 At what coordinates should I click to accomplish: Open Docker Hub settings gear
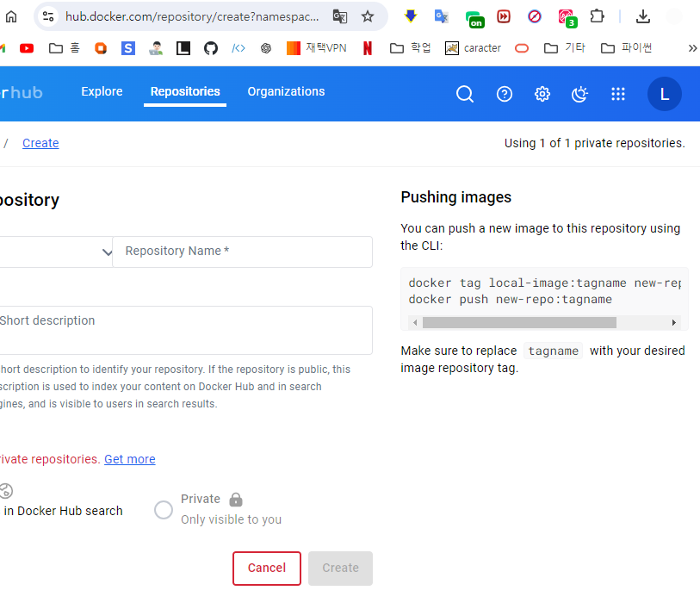[542, 94]
